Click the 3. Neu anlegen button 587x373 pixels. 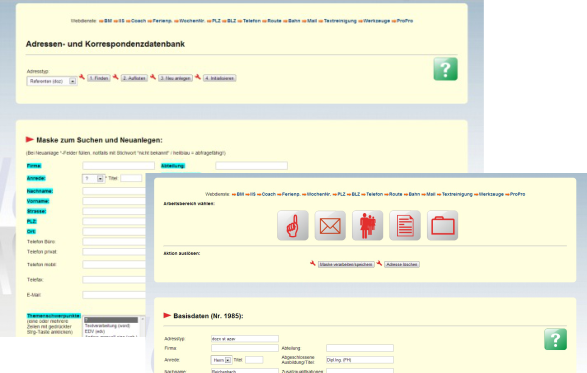175,78
